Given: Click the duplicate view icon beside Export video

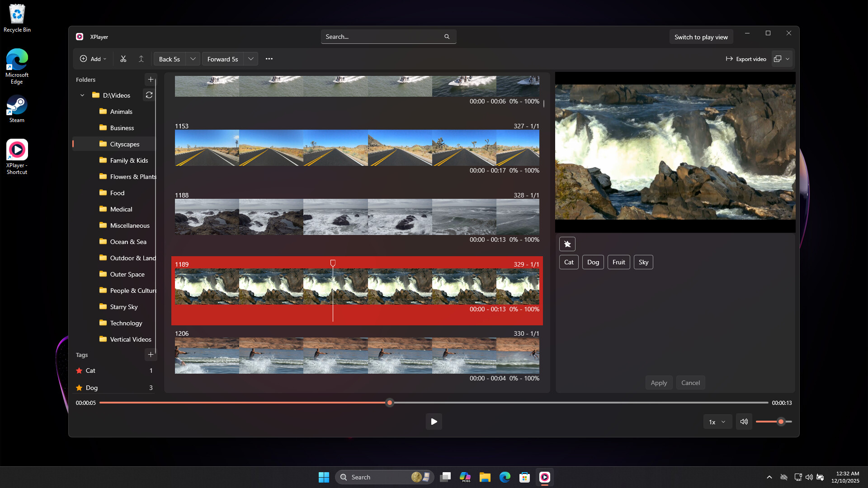Looking at the screenshot, I should [778, 59].
